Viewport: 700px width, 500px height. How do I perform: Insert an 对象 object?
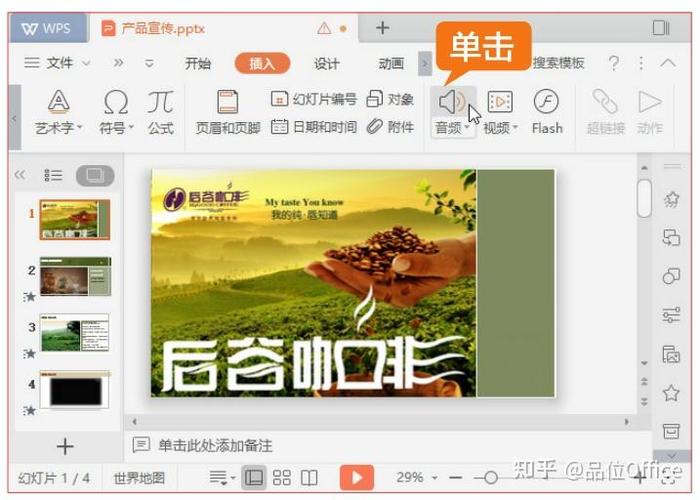coord(390,99)
